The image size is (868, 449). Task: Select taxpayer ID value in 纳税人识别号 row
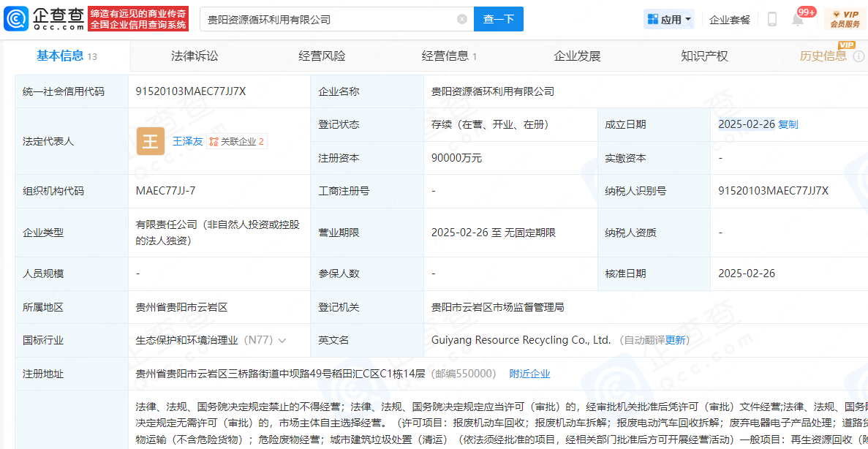tap(773, 191)
